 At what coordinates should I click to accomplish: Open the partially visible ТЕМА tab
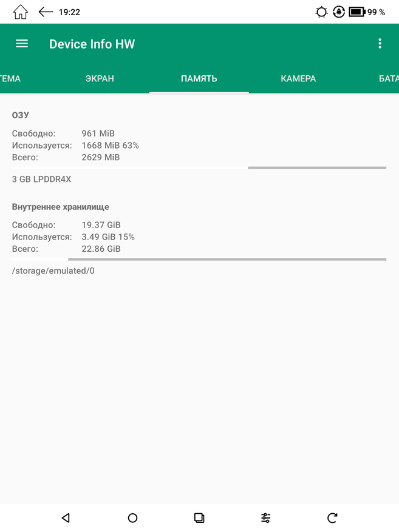click(10, 79)
